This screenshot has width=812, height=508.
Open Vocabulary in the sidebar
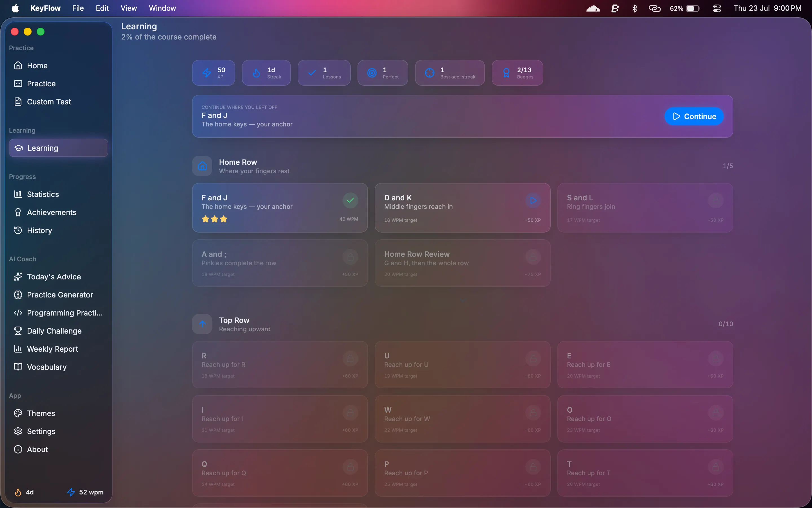tap(58, 367)
